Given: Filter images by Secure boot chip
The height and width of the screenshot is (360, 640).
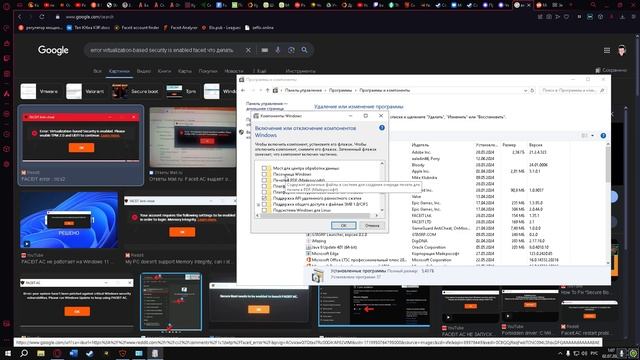Looking at the screenshot, I should point(136,91).
